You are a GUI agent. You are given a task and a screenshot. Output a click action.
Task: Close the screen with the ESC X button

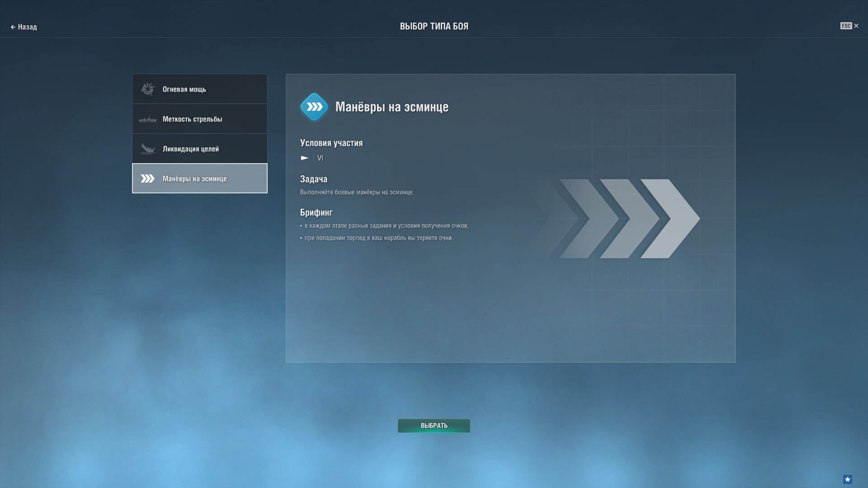[849, 26]
